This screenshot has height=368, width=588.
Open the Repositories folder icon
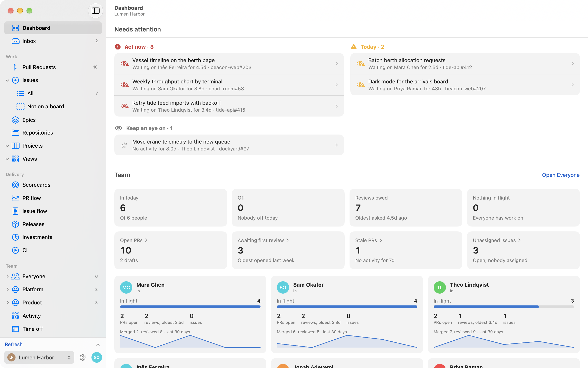[x=16, y=133]
